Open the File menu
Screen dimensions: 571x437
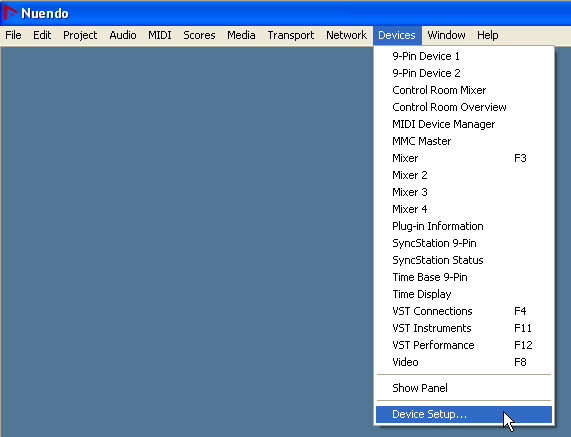click(x=13, y=35)
